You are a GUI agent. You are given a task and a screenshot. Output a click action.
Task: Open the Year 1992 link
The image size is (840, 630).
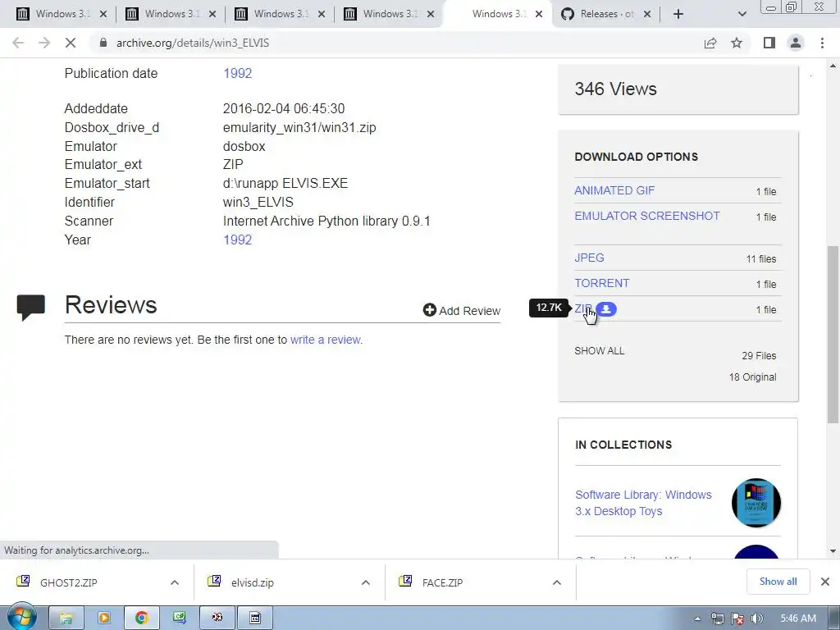click(237, 240)
